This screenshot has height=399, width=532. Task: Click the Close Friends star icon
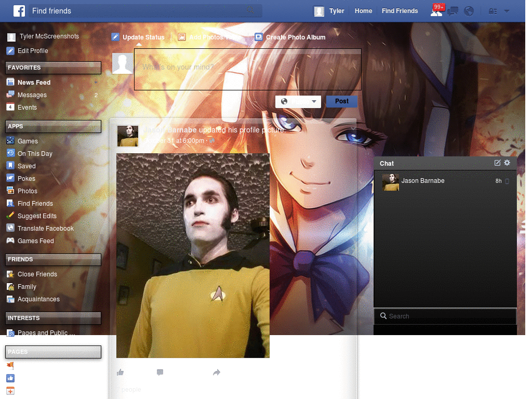tap(10, 274)
